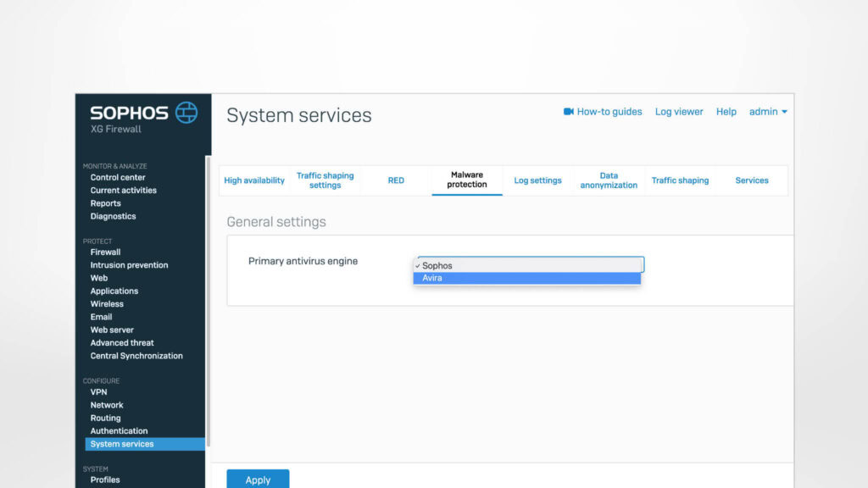
Task: Switch to the Traffic shaping settings tab
Action: click(325, 180)
